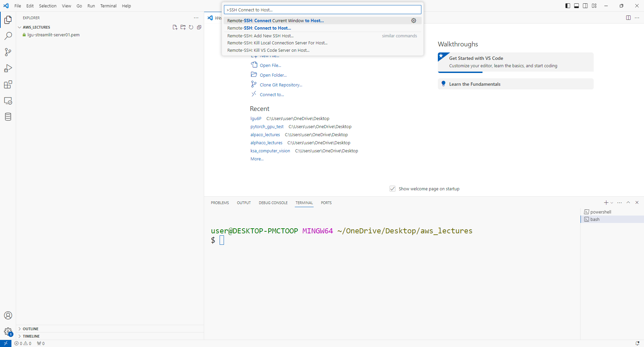Refresh the explorer file list
The image size is (644, 347).
(x=191, y=27)
